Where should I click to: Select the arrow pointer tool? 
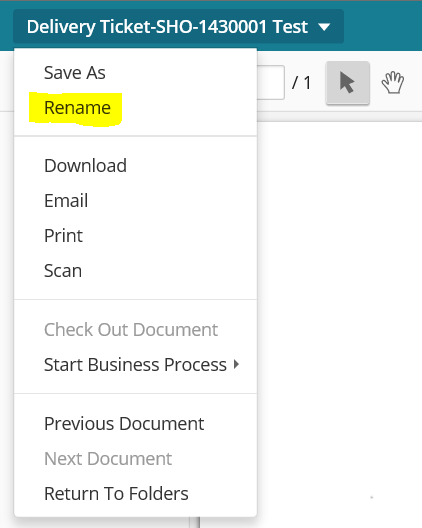click(348, 83)
